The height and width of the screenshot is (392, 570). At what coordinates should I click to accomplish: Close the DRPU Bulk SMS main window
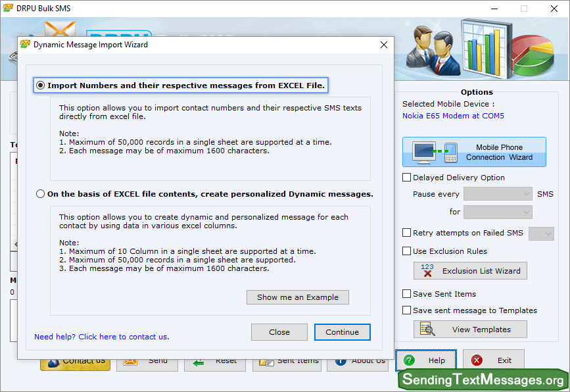pos(554,9)
